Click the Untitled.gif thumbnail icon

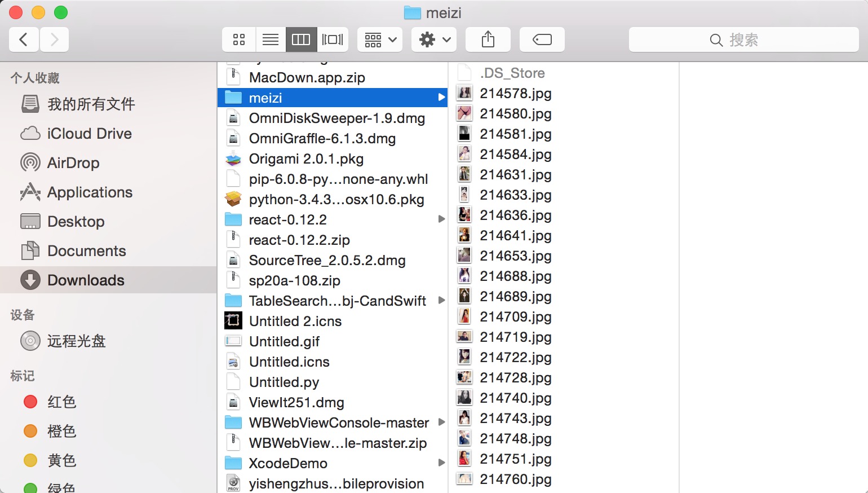point(233,341)
